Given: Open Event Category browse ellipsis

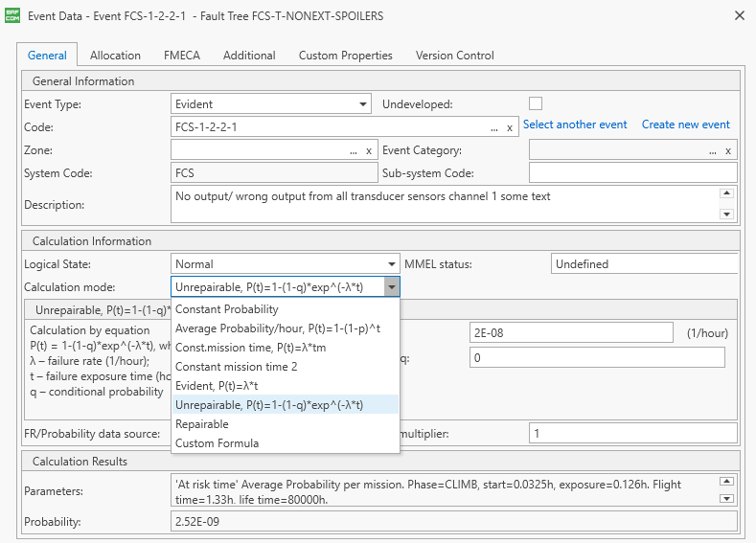Looking at the screenshot, I should pos(712,150).
